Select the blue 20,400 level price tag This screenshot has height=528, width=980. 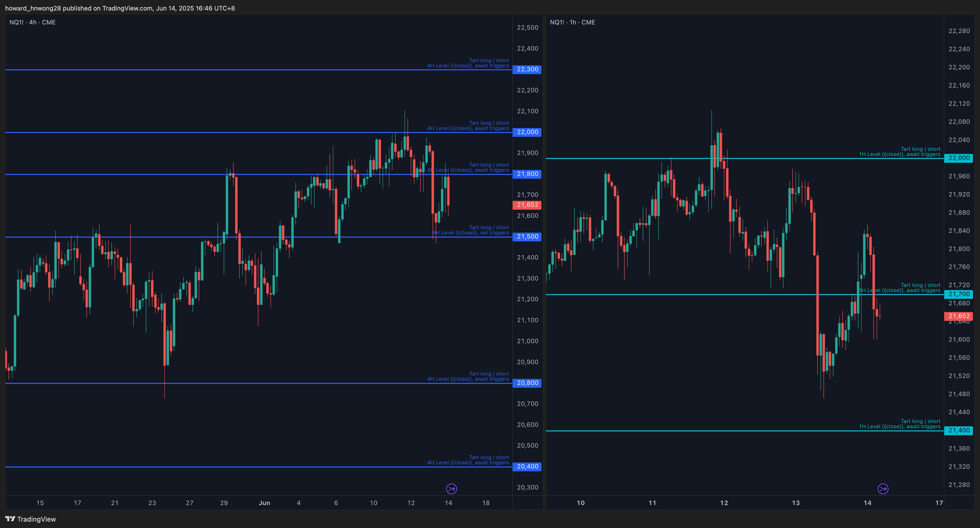527,466
